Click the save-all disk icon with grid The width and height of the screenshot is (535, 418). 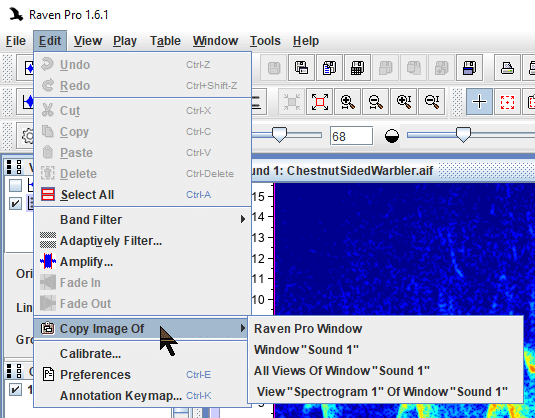[x=357, y=68]
